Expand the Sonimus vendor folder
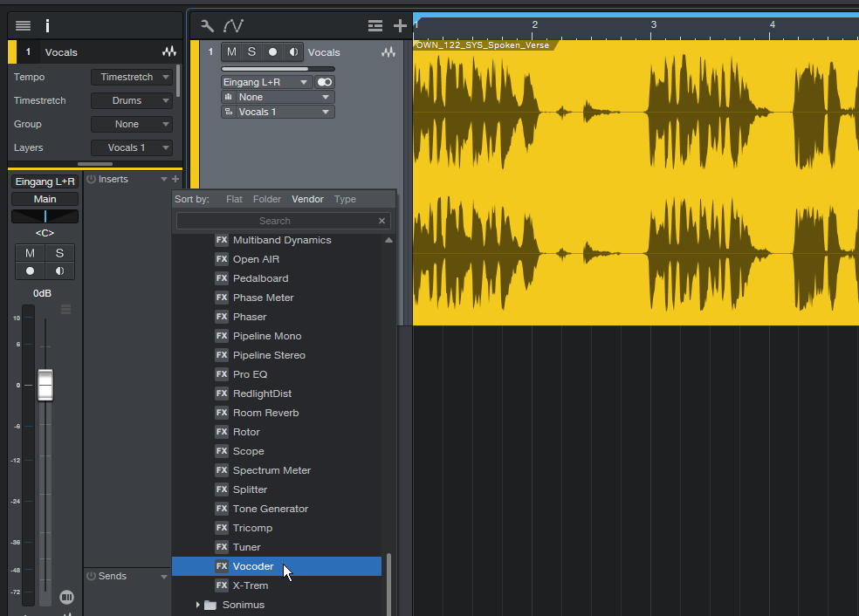Viewport: 859px width, 616px height. (198, 605)
